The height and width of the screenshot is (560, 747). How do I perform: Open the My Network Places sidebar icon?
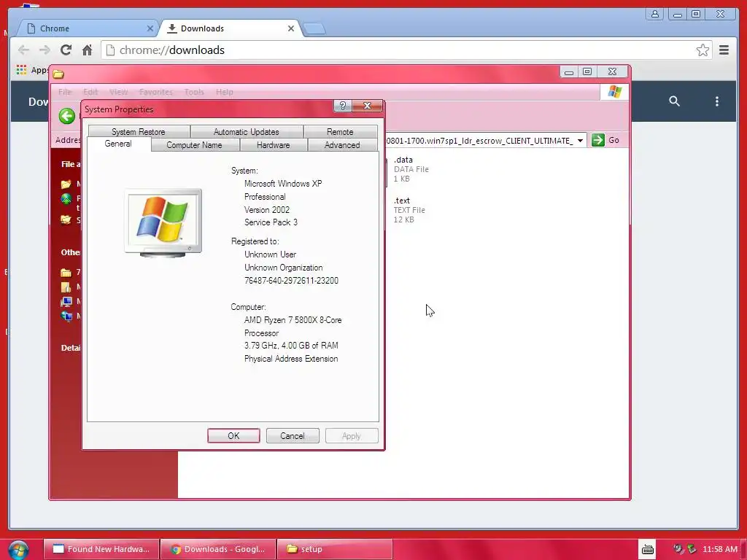click(x=66, y=316)
